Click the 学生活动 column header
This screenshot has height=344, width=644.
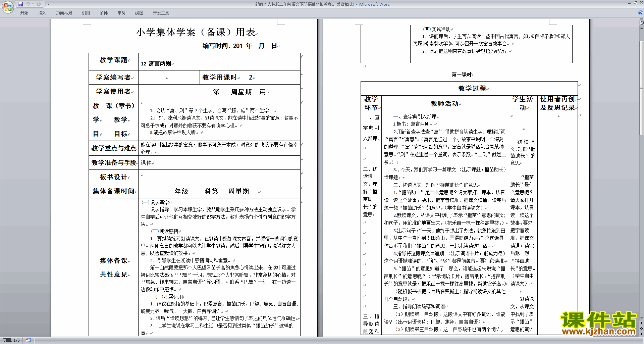coord(523,103)
